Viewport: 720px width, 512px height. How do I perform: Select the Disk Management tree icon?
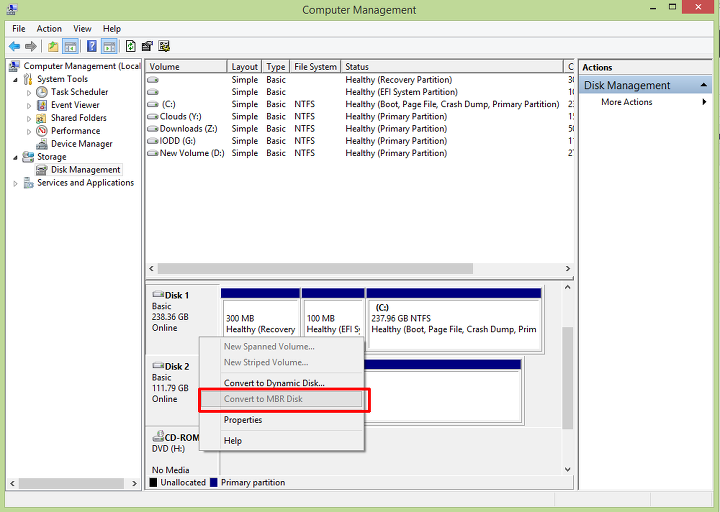42,170
